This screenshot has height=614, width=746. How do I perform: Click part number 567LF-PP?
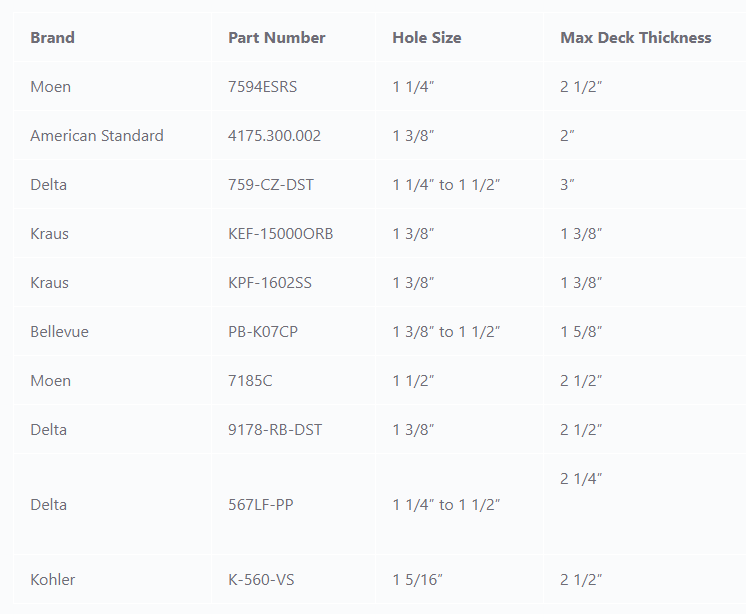pos(260,505)
